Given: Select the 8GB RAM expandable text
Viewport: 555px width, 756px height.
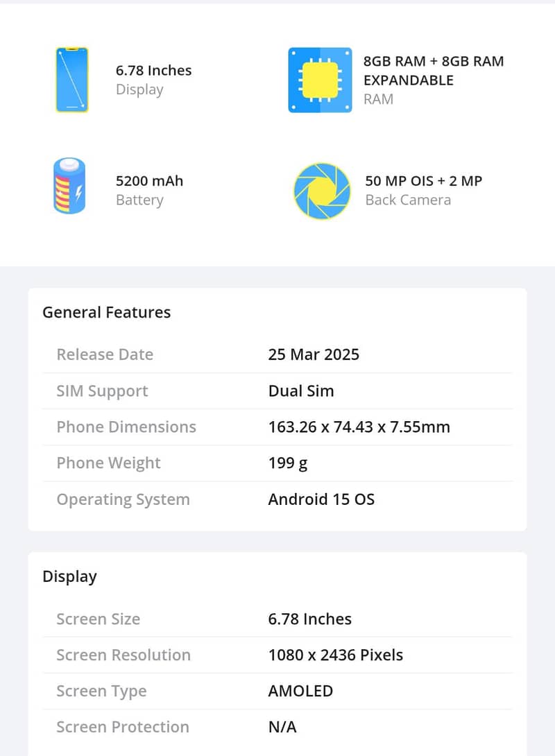Looking at the screenshot, I should 434,70.
